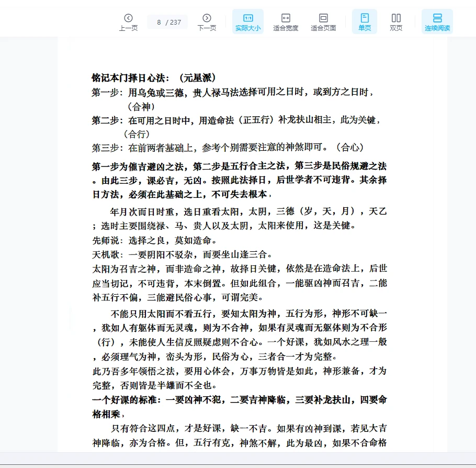Choose fit page (适合页面)
The image size is (476, 468).
pyautogui.click(x=323, y=22)
